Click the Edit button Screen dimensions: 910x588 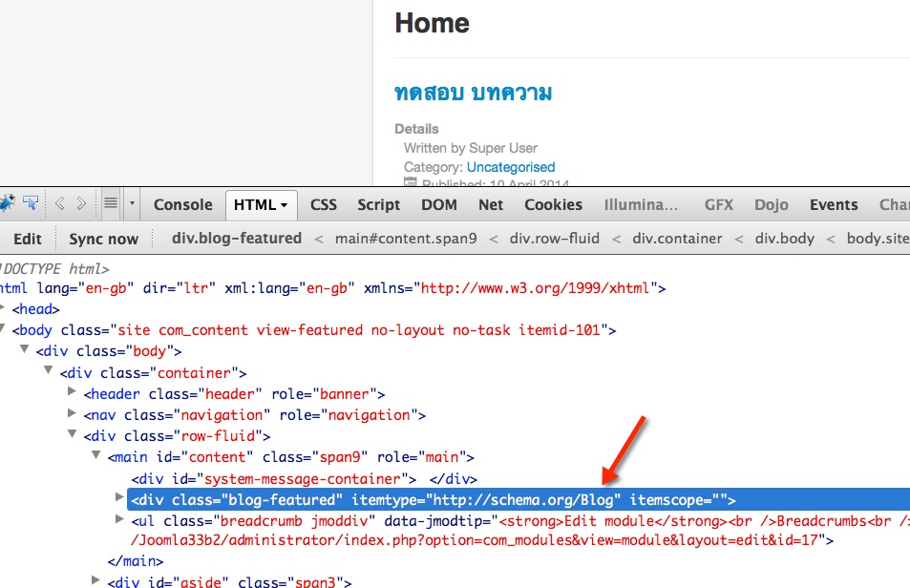pyautogui.click(x=28, y=239)
